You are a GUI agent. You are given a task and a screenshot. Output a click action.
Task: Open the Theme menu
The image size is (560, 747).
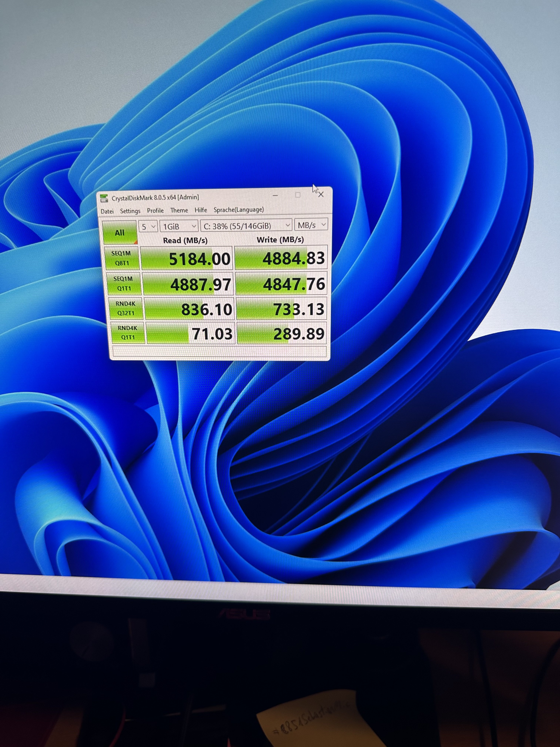pyautogui.click(x=179, y=210)
